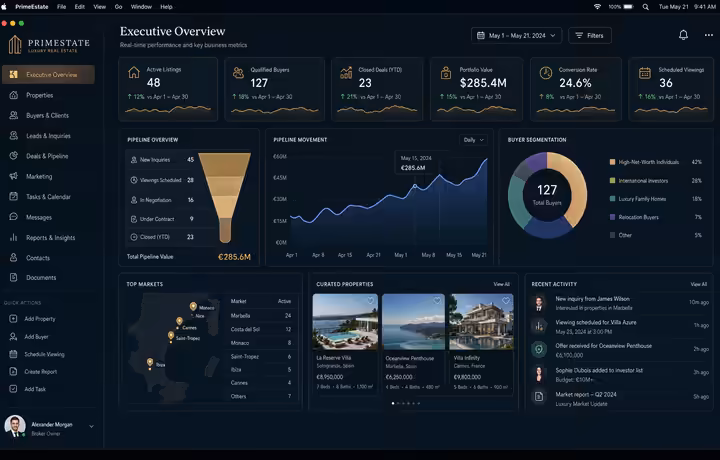Navigate to Deals & Pipeline
Screen dimensions: 720x460
pyautogui.click(x=48, y=156)
